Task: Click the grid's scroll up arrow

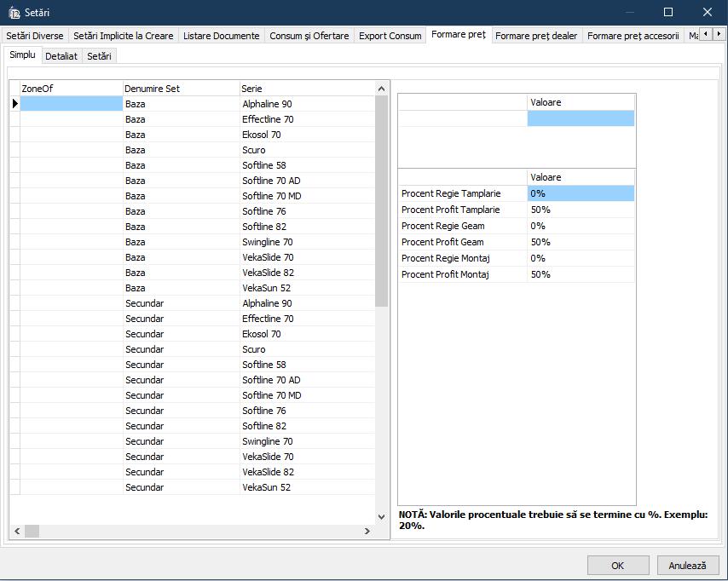Action: point(382,89)
